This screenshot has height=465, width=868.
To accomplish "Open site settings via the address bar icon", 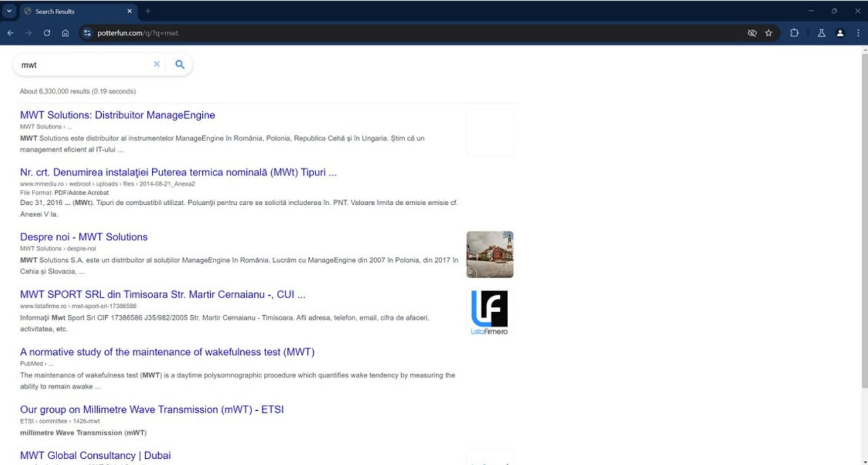I will click(x=87, y=33).
